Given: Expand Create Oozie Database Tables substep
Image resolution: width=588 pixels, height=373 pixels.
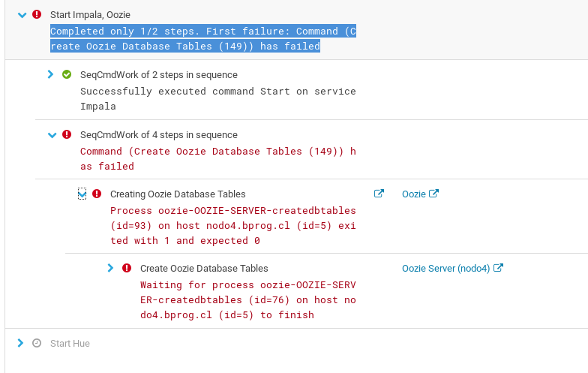Looking at the screenshot, I should pyautogui.click(x=111, y=268).
